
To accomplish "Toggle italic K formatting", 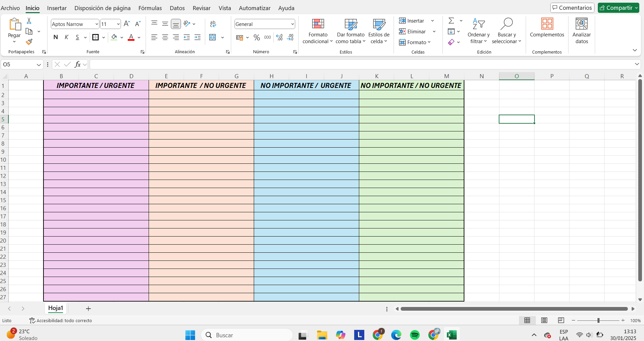I will 66,37.
